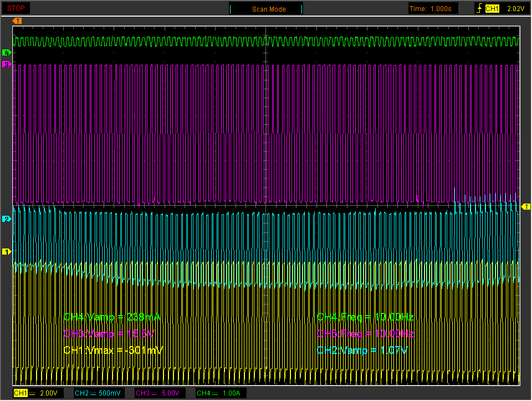Image resolution: width=532 pixels, height=401 pixels.
Task: Click the 2.02V trigger level value
Action: (516, 9)
